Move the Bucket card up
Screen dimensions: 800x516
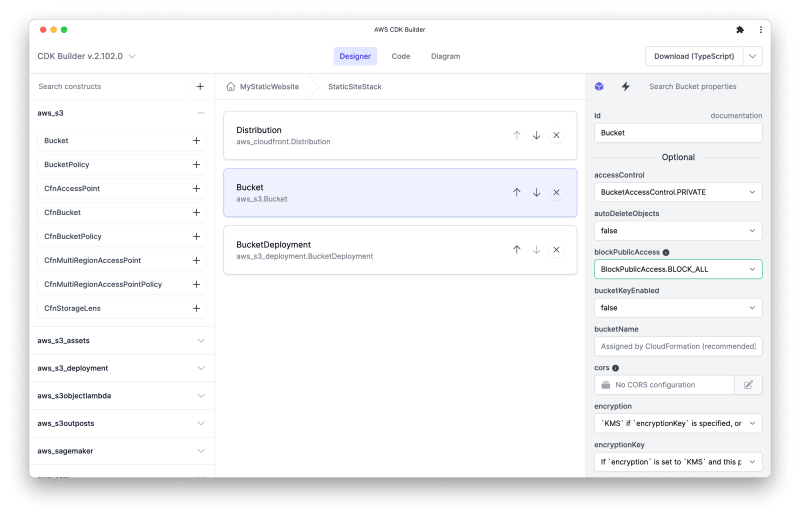(516, 192)
